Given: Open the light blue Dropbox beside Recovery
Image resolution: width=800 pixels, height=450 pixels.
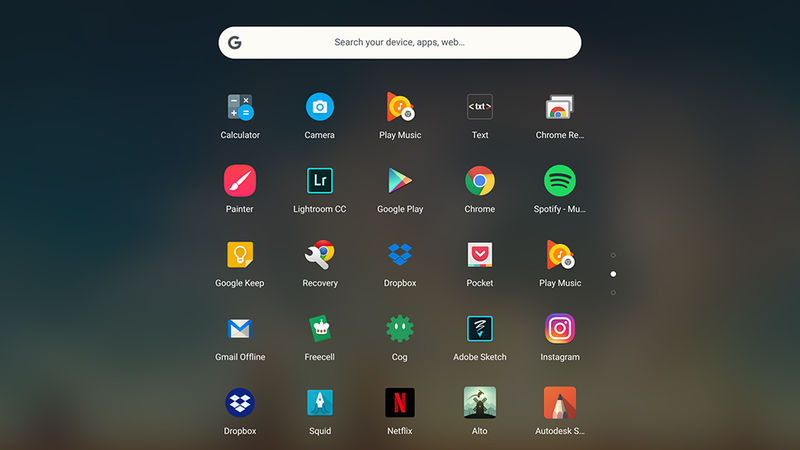Looking at the screenshot, I should tap(400, 255).
